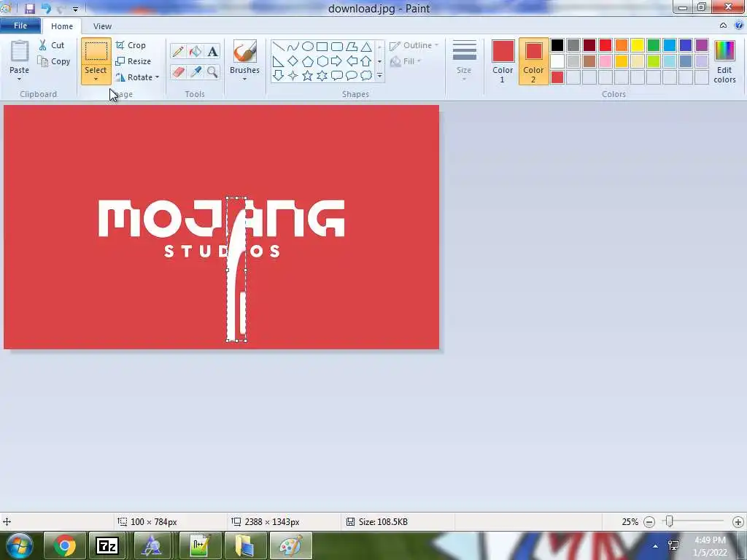Open 7-Zip from the taskbar

point(107,545)
